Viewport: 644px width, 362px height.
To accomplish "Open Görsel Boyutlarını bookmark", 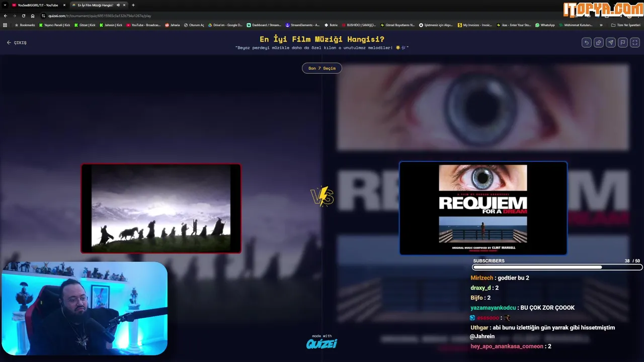I will (x=397, y=25).
